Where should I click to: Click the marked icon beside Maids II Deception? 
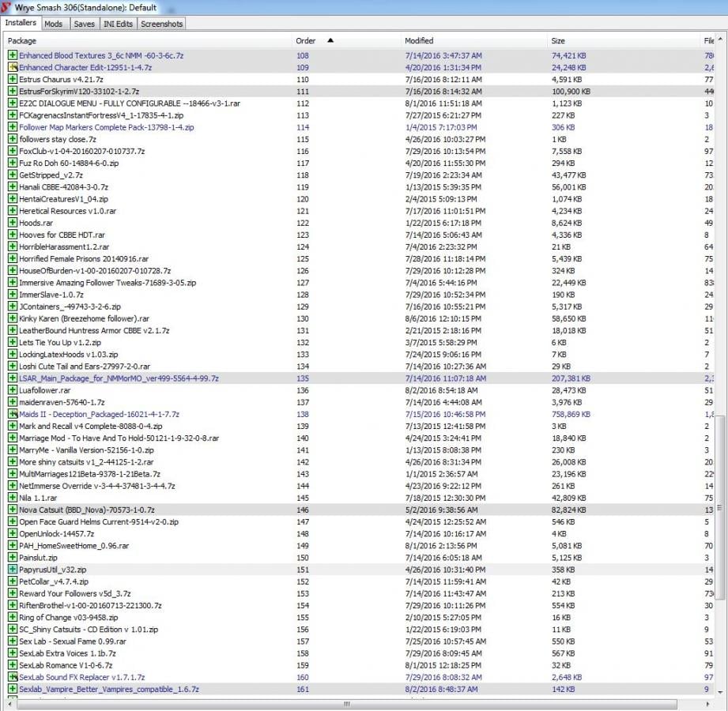point(13,414)
